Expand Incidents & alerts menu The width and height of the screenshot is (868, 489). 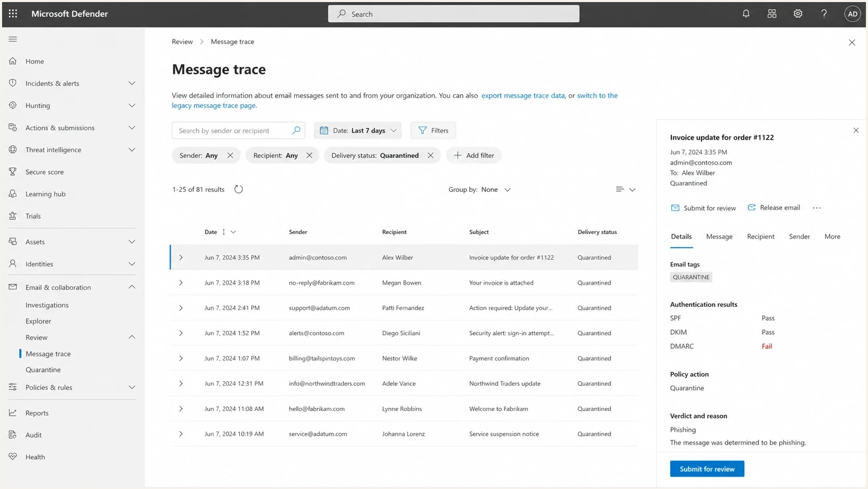click(132, 84)
